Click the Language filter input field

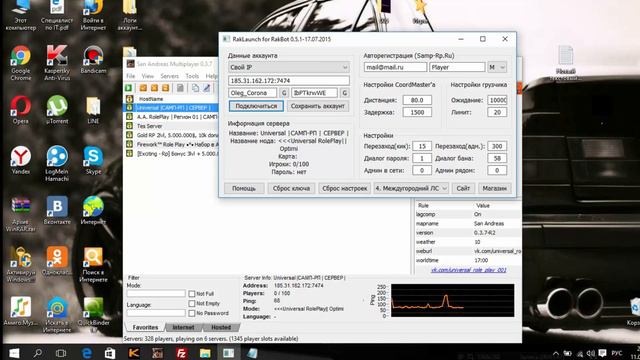tap(156, 313)
